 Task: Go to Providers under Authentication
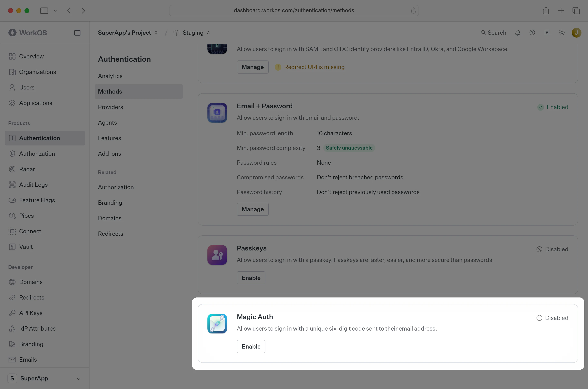tap(139, 107)
